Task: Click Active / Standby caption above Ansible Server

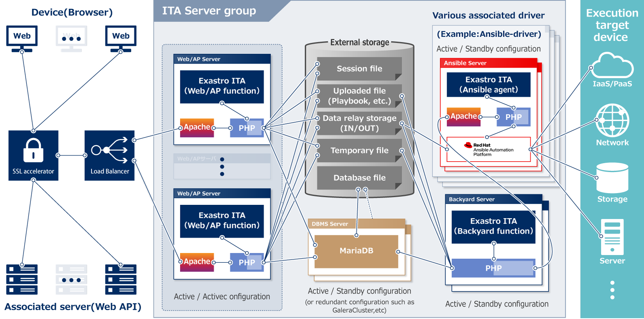Action: [488, 49]
